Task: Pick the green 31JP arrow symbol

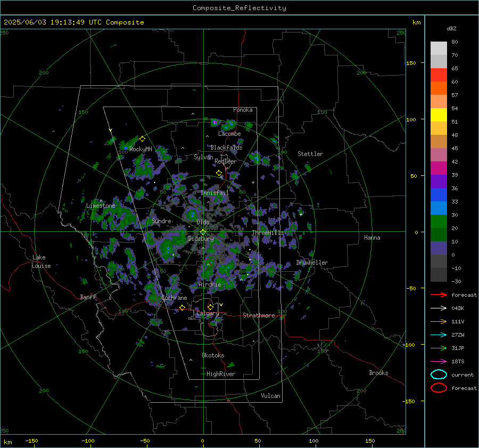Action: tap(439, 348)
